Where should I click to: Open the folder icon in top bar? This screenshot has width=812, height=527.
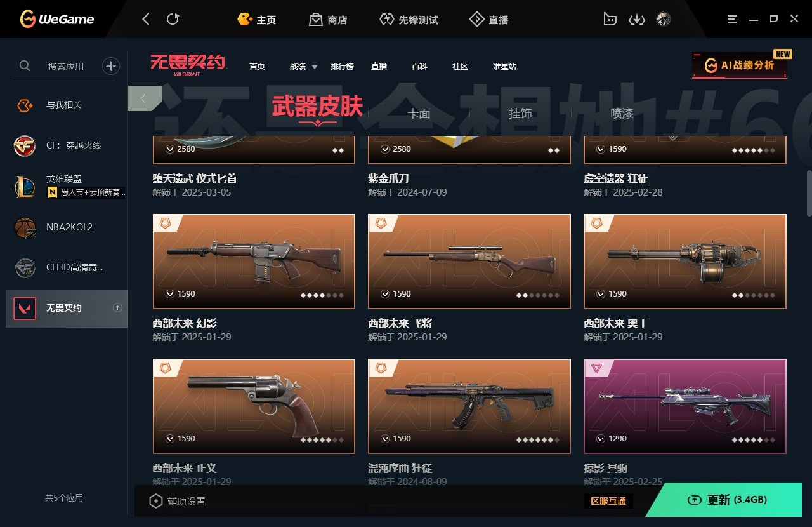[x=610, y=20]
